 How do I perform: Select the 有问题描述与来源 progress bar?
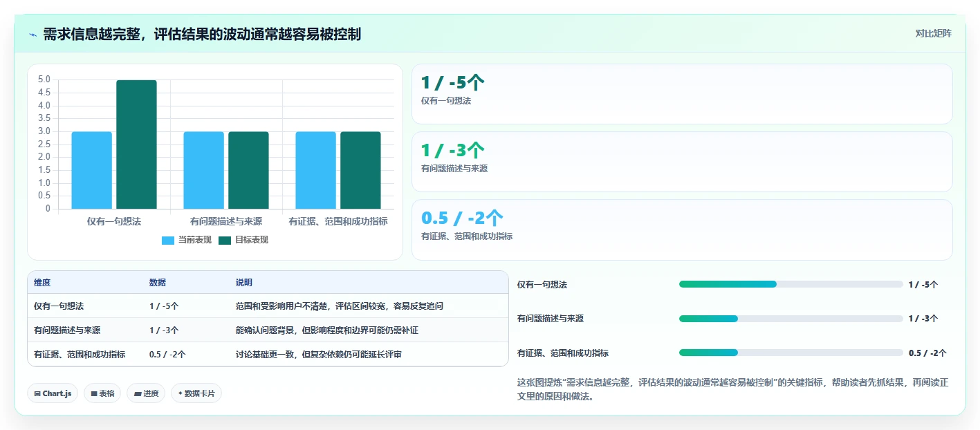click(x=791, y=319)
